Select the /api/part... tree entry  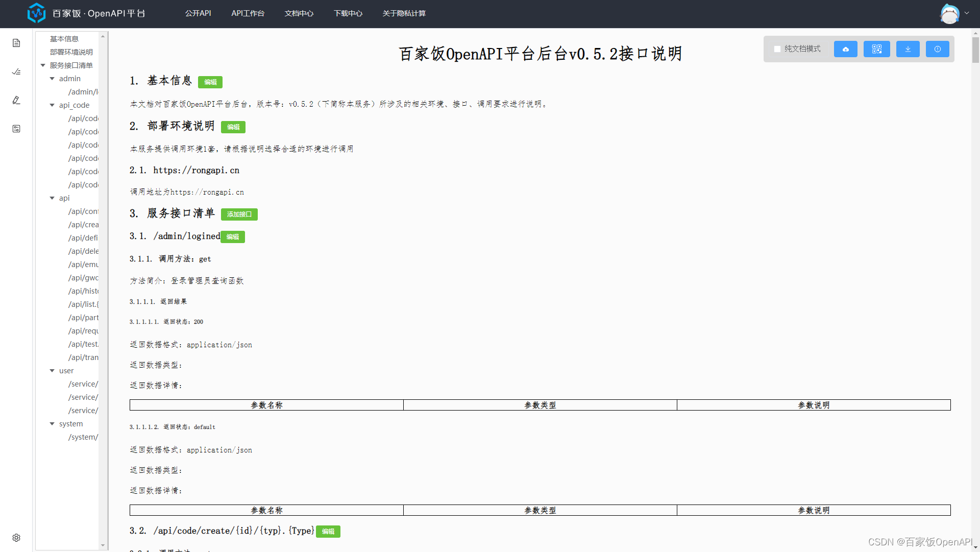83,318
